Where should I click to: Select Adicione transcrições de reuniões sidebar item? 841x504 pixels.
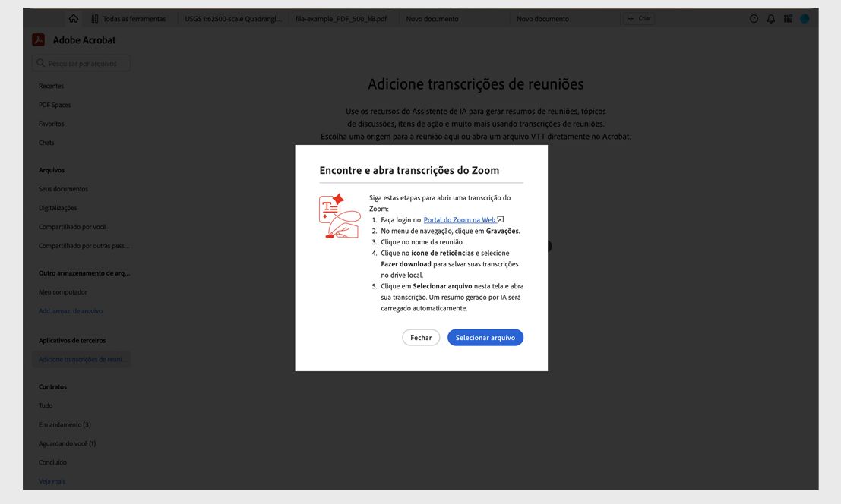point(81,359)
